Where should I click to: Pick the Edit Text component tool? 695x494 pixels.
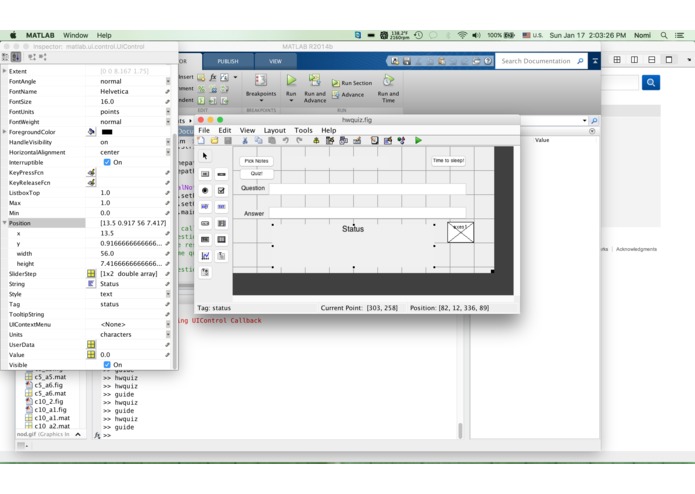point(205,207)
